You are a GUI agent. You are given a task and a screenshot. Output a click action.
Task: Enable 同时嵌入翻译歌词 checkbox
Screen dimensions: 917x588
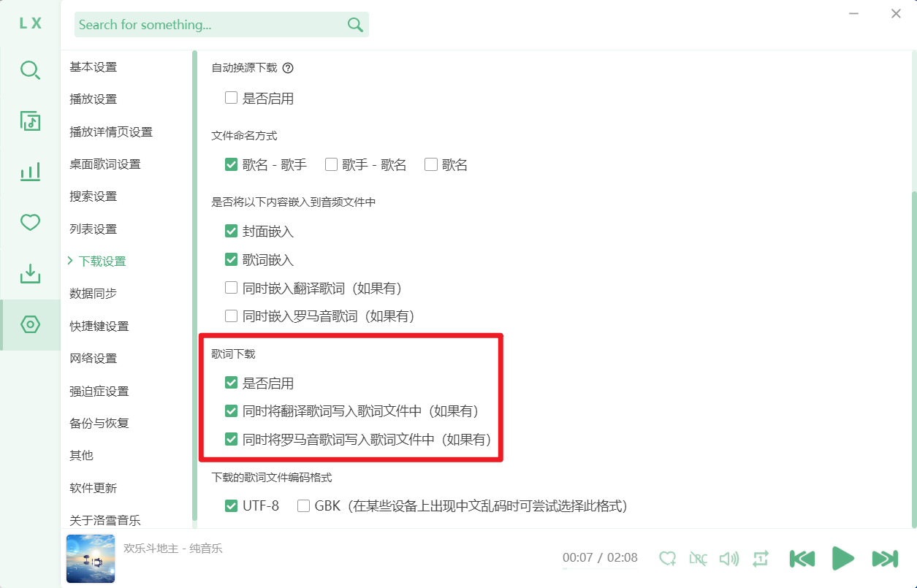pos(232,288)
